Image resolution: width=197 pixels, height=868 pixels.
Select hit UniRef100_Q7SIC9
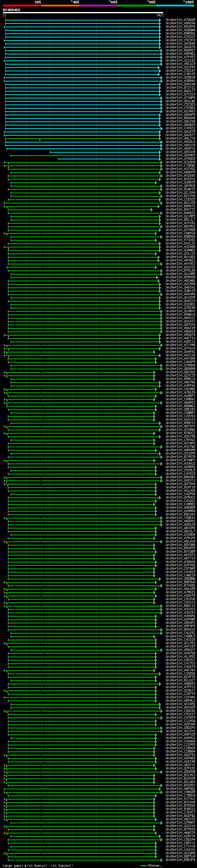(180, 94)
